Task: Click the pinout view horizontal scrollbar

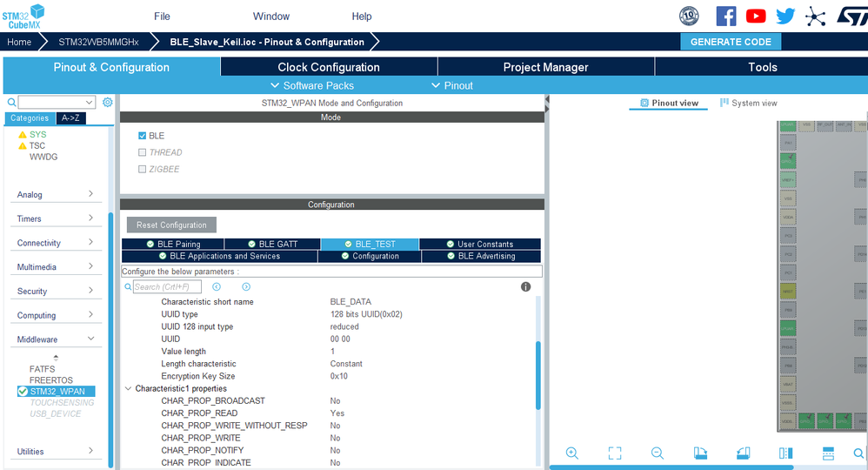Action: 671,467
